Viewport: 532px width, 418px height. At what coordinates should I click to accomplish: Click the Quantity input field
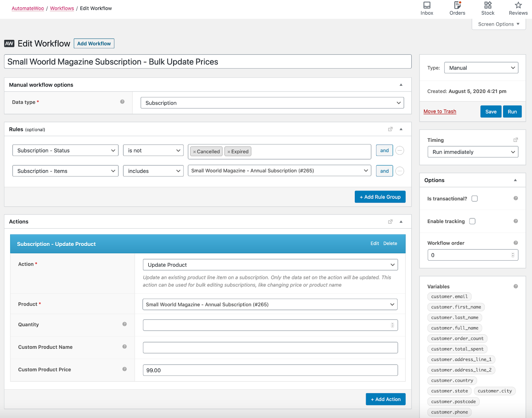(270, 325)
